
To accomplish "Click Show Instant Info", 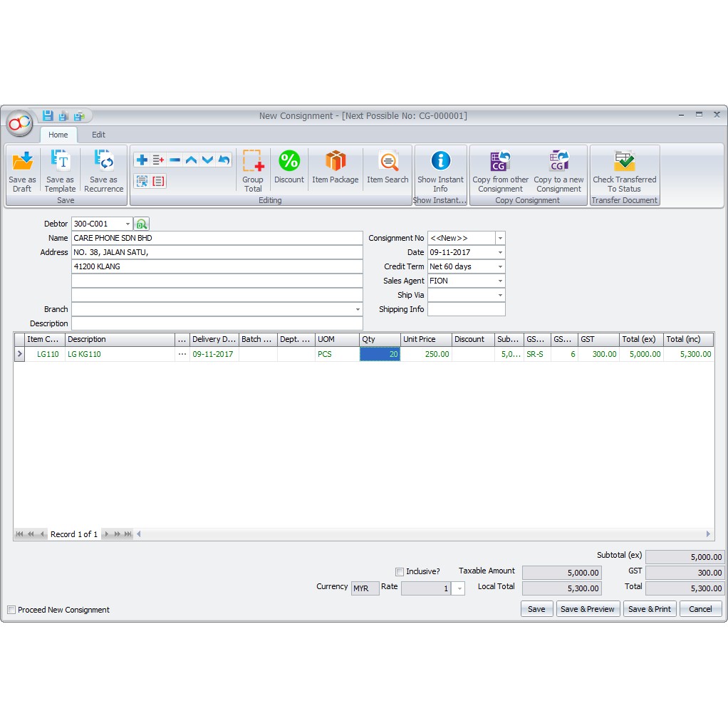I will click(441, 171).
